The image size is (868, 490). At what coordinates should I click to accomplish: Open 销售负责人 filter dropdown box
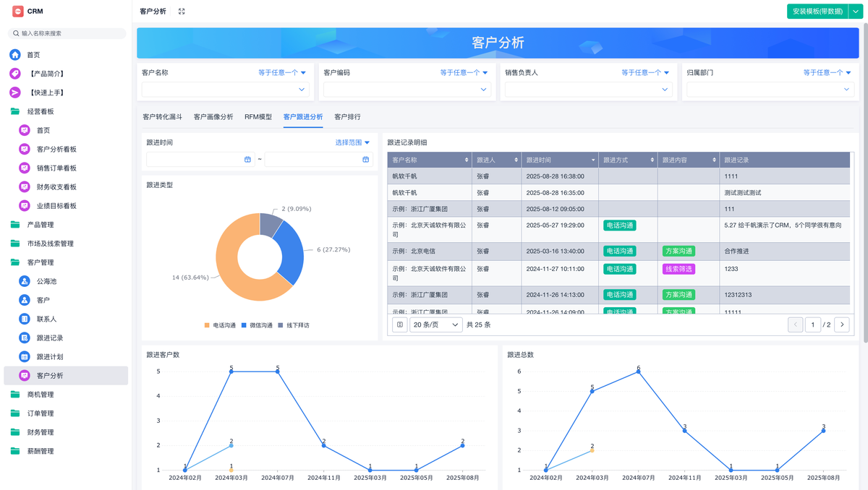coord(589,90)
